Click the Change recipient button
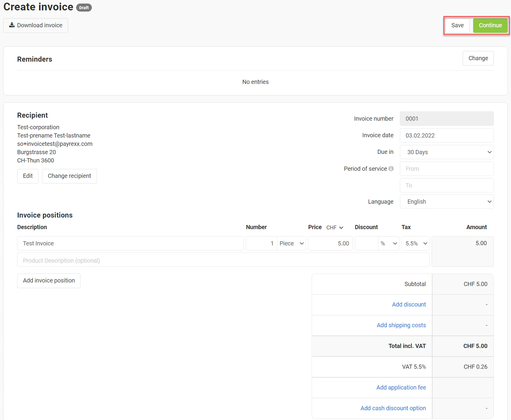511x420 pixels. pos(69,176)
